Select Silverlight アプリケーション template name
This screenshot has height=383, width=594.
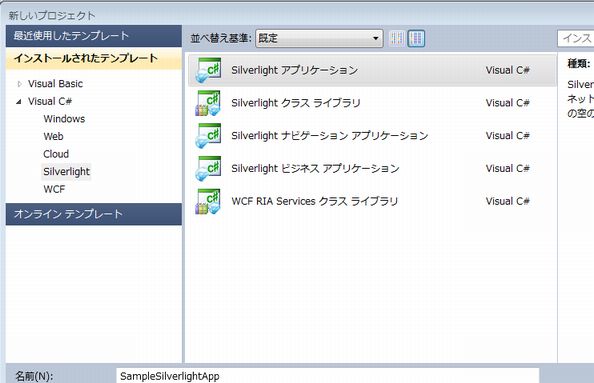pyautogui.click(x=294, y=70)
